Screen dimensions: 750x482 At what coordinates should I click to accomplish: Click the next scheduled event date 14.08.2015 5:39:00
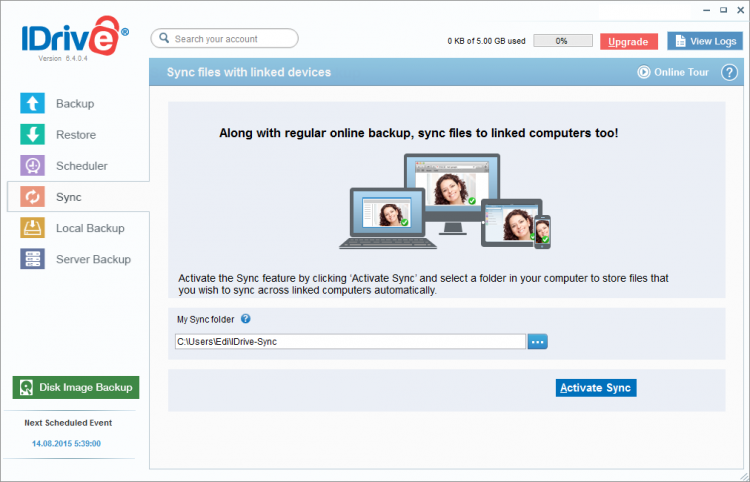coord(66,444)
